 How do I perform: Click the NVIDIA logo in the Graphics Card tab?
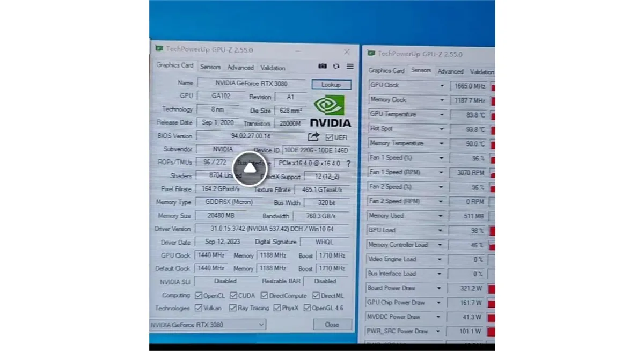pyautogui.click(x=331, y=112)
